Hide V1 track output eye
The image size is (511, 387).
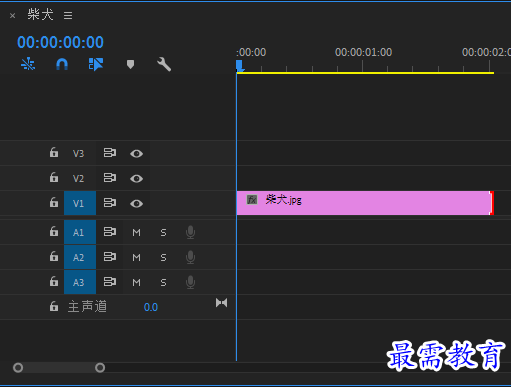136,204
